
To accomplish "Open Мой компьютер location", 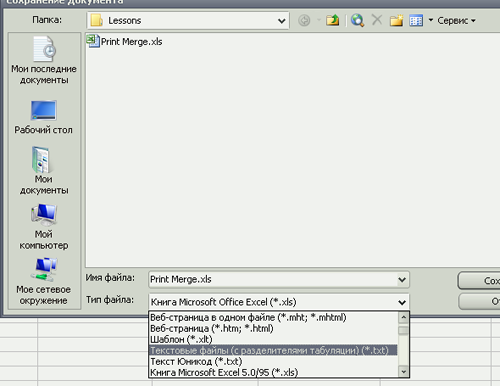I will 44,227.
